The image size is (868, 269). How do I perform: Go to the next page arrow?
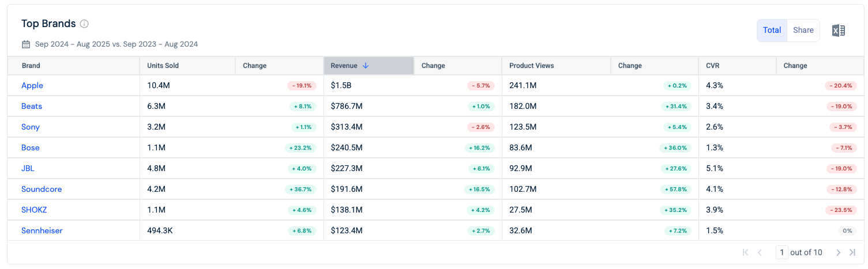point(839,252)
